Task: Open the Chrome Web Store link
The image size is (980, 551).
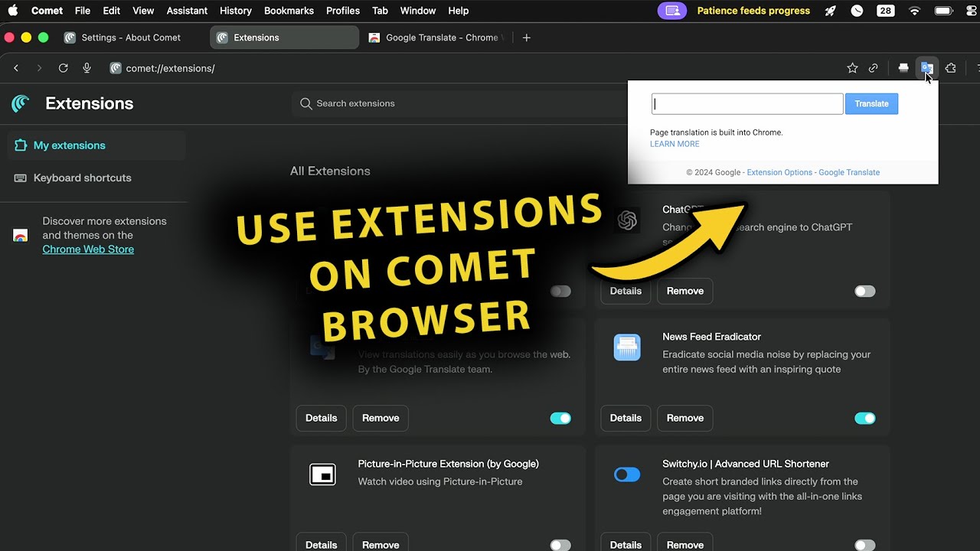Action: tap(88, 249)
